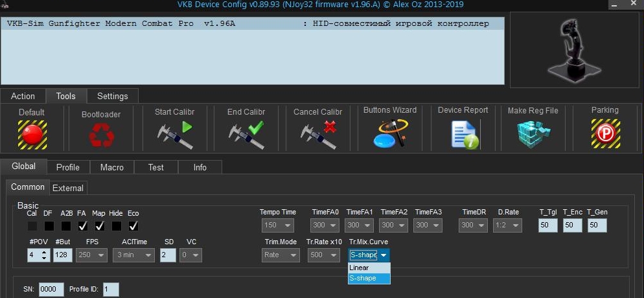644x298 pixels.
Task: Toggle the Eco checkbox off
Action: click(x=133, y=226)
